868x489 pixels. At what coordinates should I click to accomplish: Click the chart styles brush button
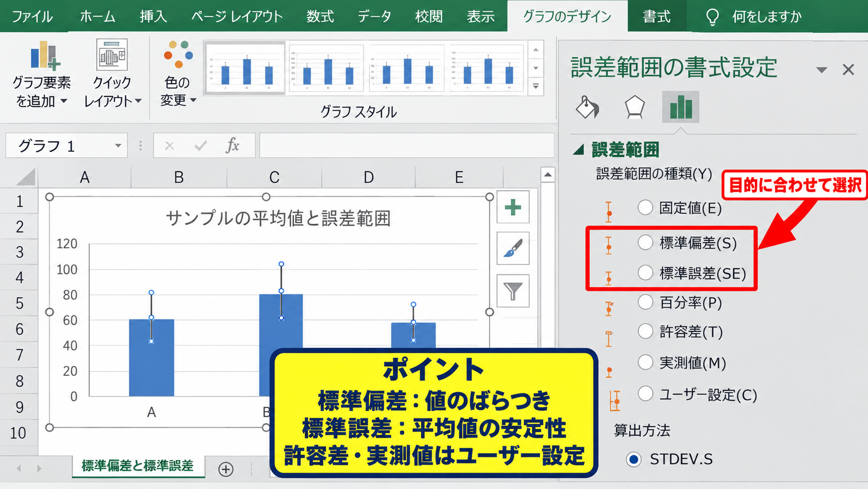tap(513, 248)
